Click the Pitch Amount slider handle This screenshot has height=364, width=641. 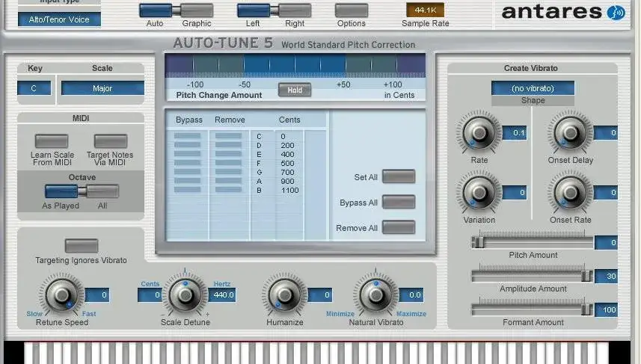click(478, 242)
